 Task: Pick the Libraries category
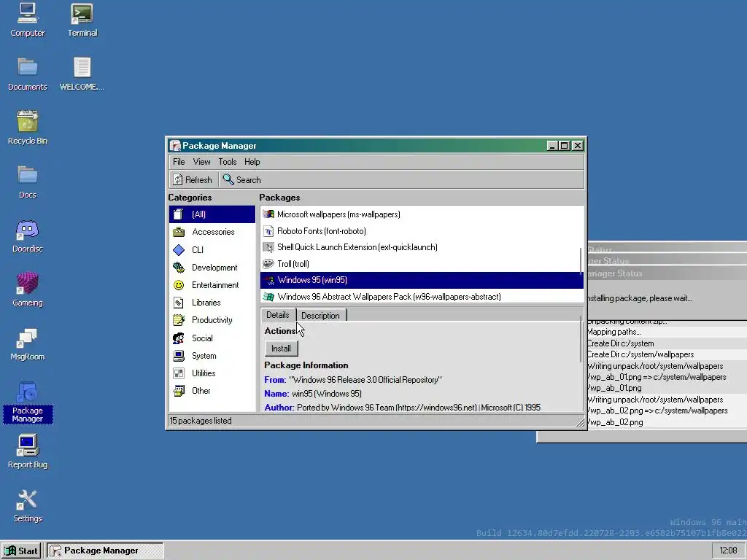click(212, 303)
